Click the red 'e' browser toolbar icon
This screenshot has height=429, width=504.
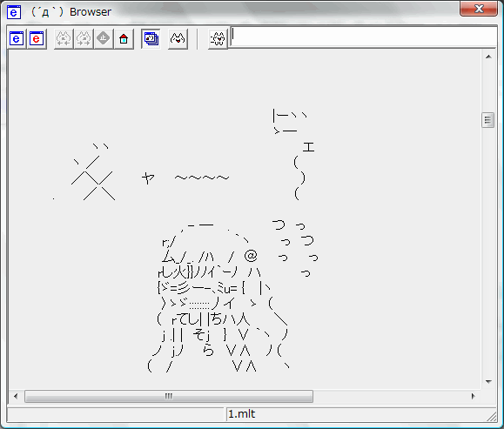(37, 39)
